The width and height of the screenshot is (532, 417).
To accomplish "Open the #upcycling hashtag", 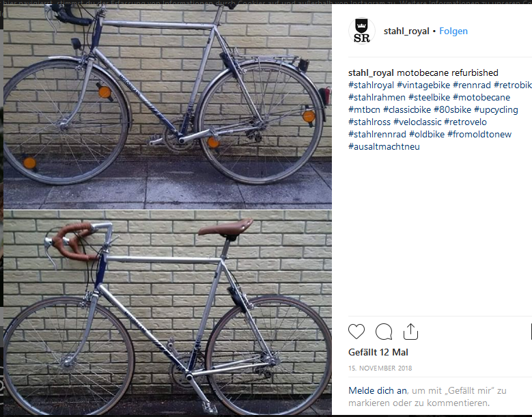I will [x=496, y=109].
